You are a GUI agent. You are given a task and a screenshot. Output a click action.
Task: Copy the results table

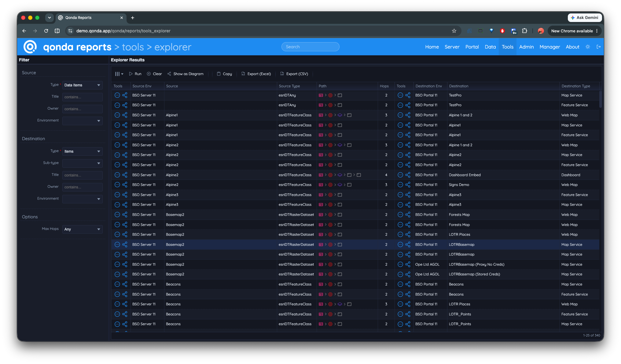coord(224,74)
